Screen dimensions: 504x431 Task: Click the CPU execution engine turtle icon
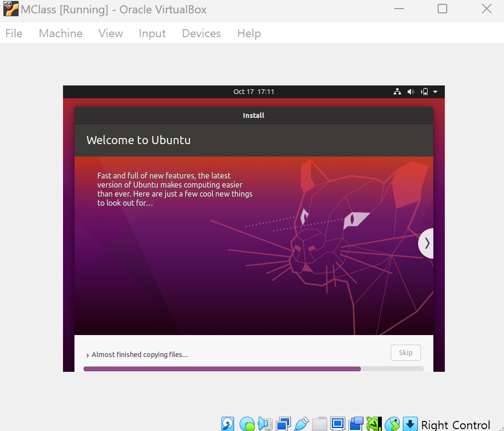[x=374, y=424]
